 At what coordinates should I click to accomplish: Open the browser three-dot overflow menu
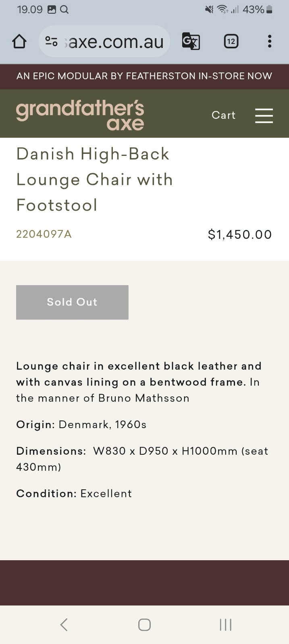coord(270,41)
